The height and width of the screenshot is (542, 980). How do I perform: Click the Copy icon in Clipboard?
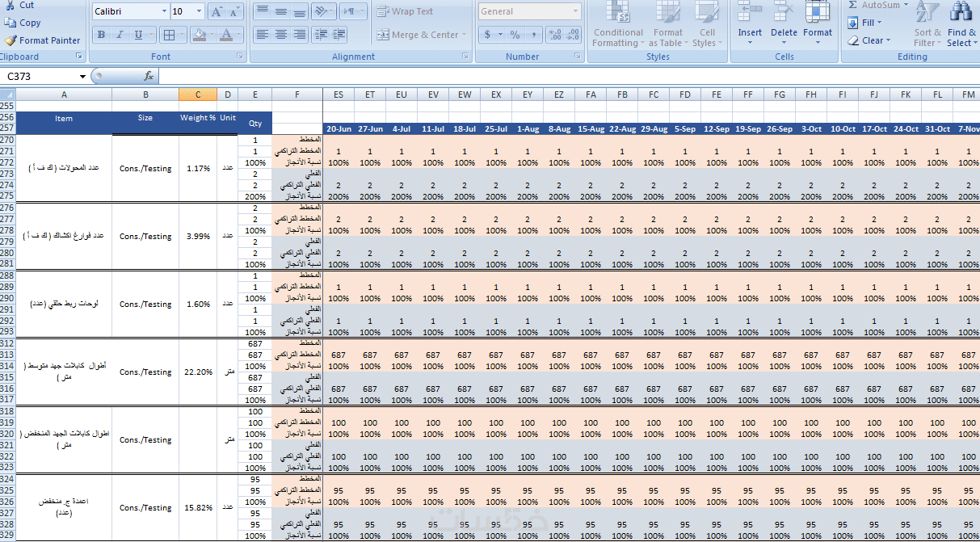pos(10,23)
